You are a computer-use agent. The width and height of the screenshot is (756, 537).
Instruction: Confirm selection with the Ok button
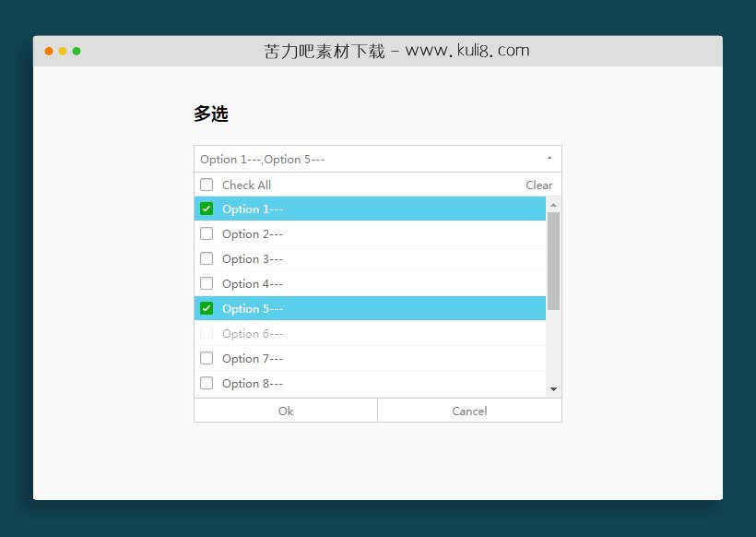[285, 411]
